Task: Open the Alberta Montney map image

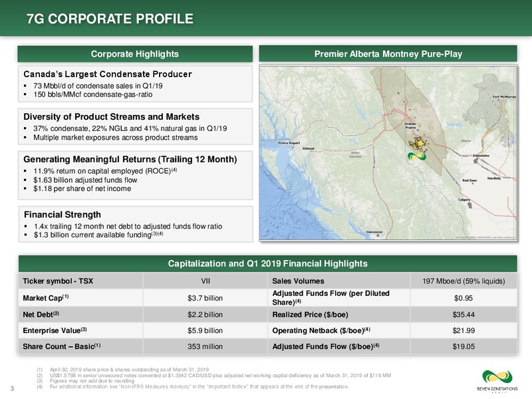Action: (388, 153)
